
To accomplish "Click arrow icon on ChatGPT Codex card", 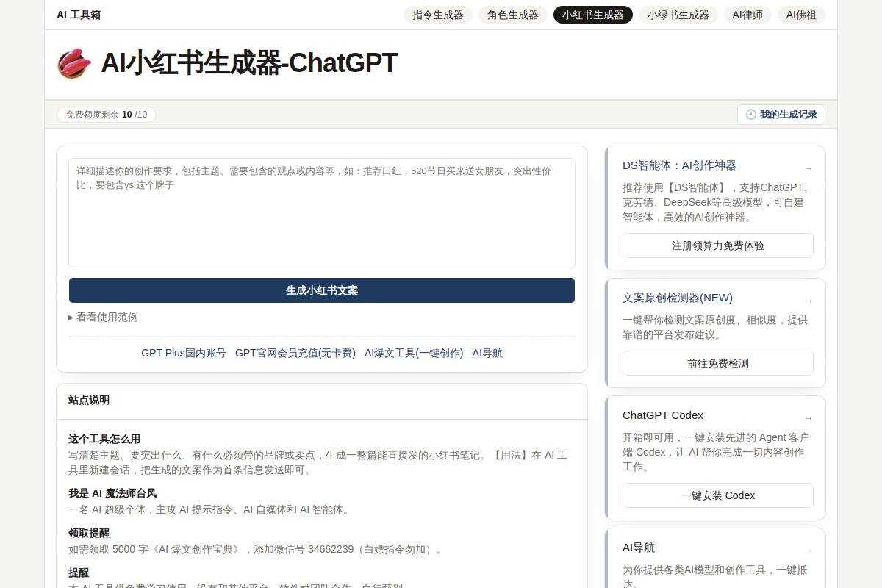I will point(808,418).
